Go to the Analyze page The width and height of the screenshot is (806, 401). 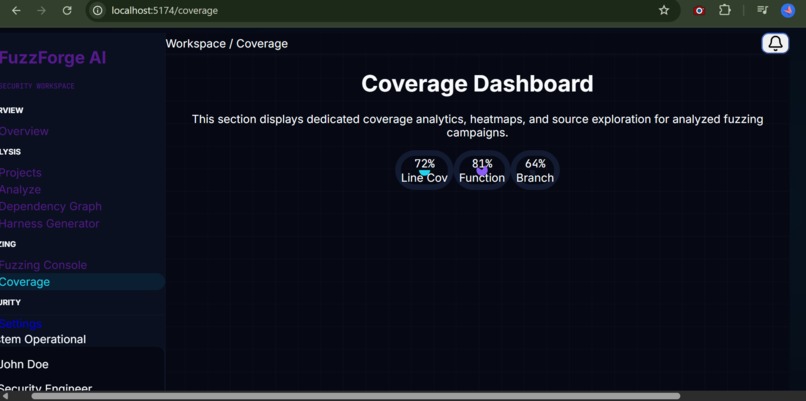[x=20, y=190]
